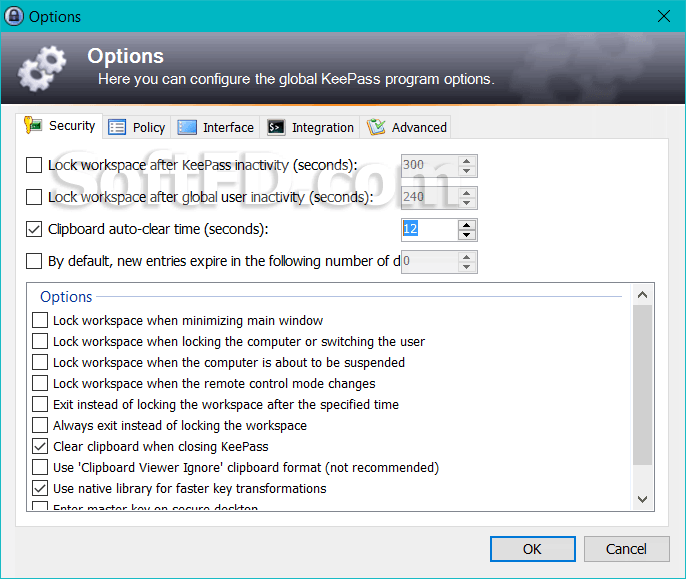Click the KeePass lock icon in title bar

pos(14,16)
